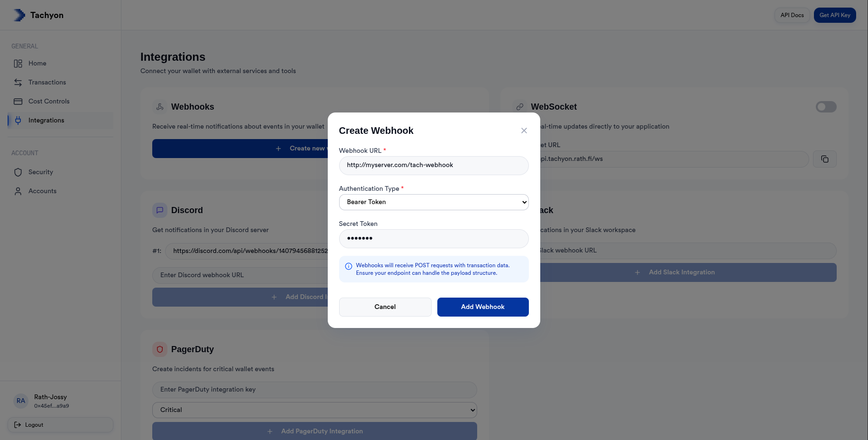Click the Discord integration icon
Image resolution: width=868 pixels, height=440 pixels.
click(159, 210)
